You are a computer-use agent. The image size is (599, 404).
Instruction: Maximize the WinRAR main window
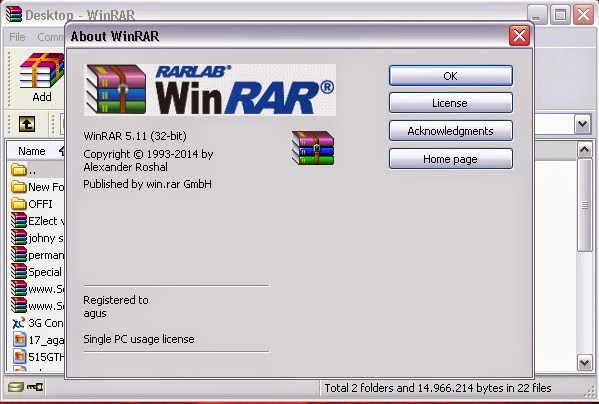click(x=560, y=15)
